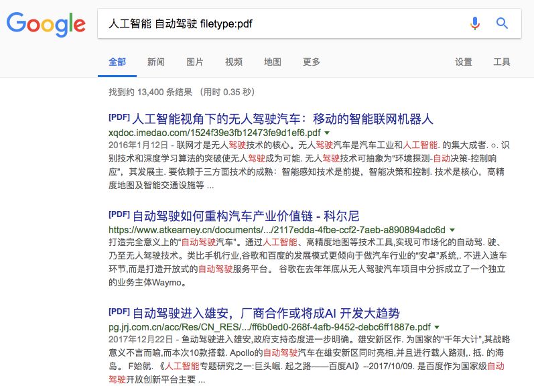Expand dropdown arrow next to xqdoc.imedao.com URL
Viewport: 534px width, 392px height.
(x=327, y=133)
